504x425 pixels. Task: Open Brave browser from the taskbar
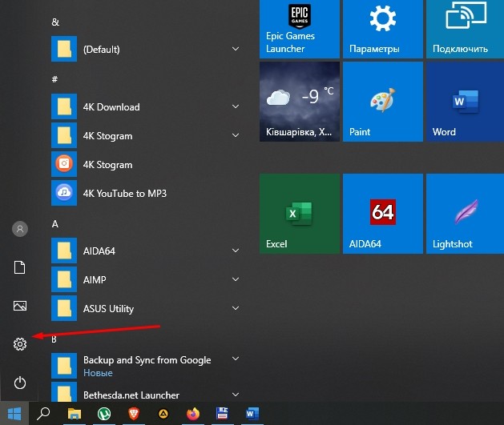point(134,414)
